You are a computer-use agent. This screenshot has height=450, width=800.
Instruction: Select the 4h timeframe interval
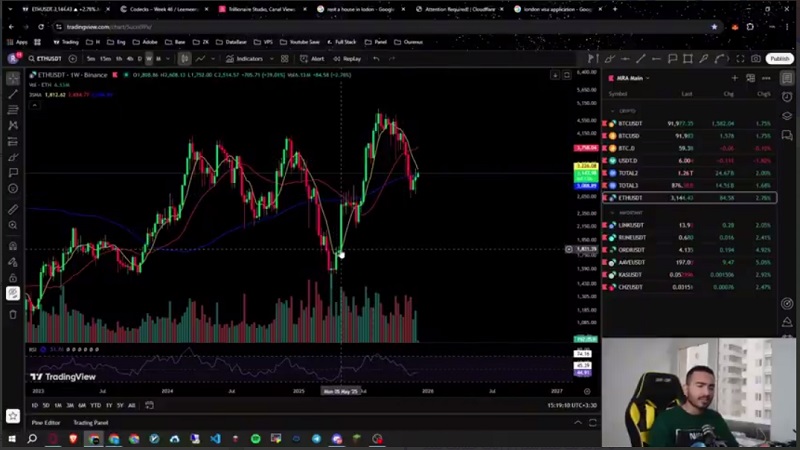(130, 59)
